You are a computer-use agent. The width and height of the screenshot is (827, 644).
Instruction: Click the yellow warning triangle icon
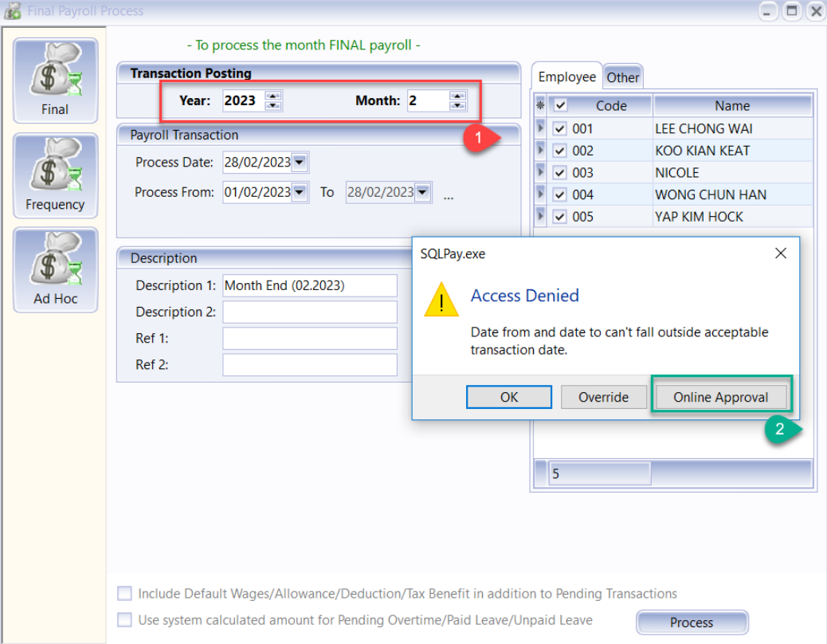pyautogui.click(x=441, y=300)
